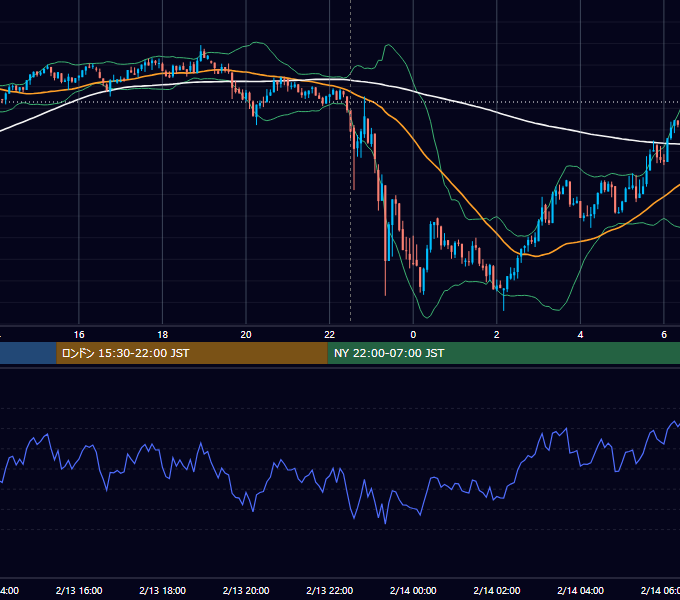Click the NY 22:00-07:00 JST session bar
The width and height of the screenshot is (680, 600).
(503, 353)
